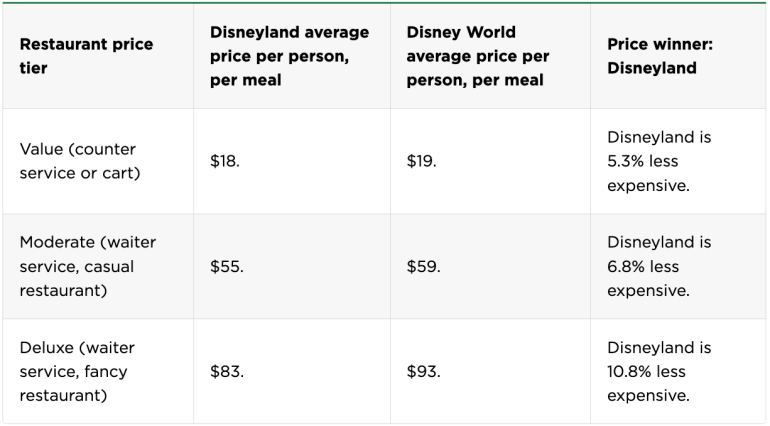Click the "10.8% less" text
The width and height of the screenshot is (770, 426).
pos(647,372)
